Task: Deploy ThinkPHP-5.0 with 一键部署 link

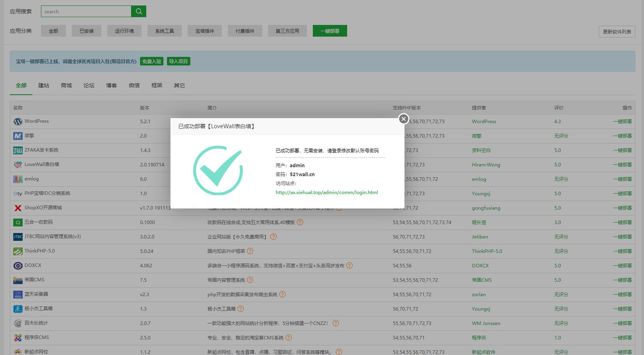Action: tap(622, 251)
